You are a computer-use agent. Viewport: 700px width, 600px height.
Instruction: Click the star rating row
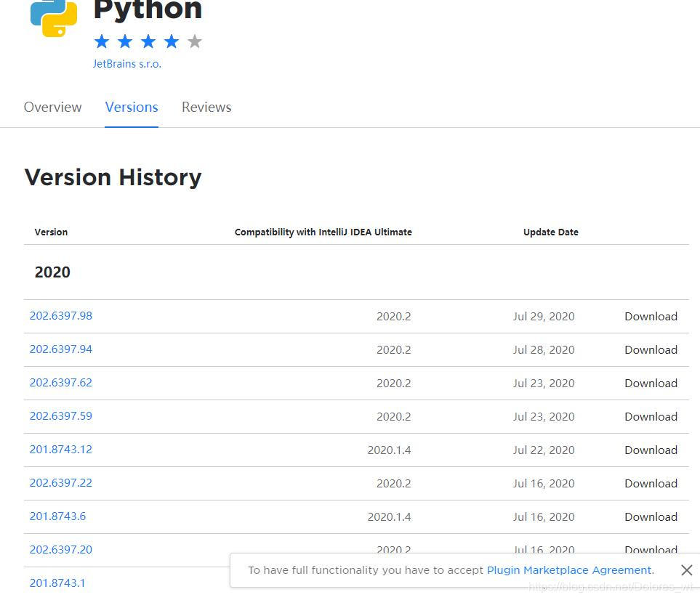[x=148, y=41]
